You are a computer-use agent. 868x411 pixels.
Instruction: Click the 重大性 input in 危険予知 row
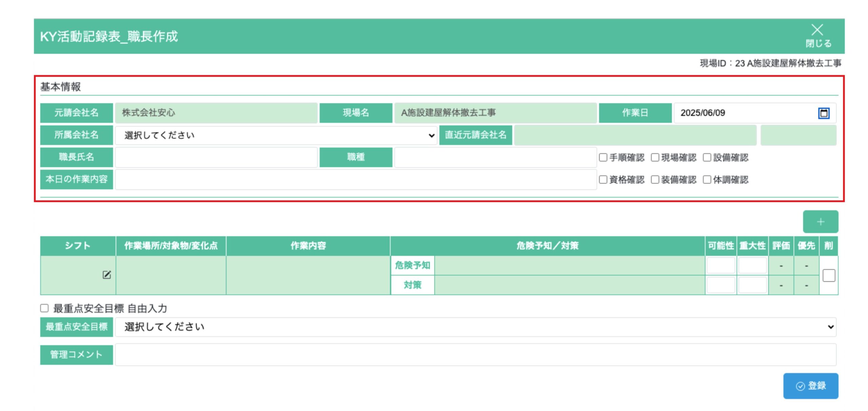point(752,265)
